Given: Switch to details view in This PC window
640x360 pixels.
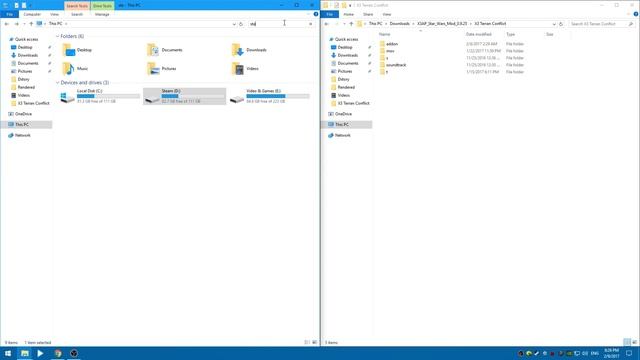Looking at the screenshot, I should (x=307, y=342).
